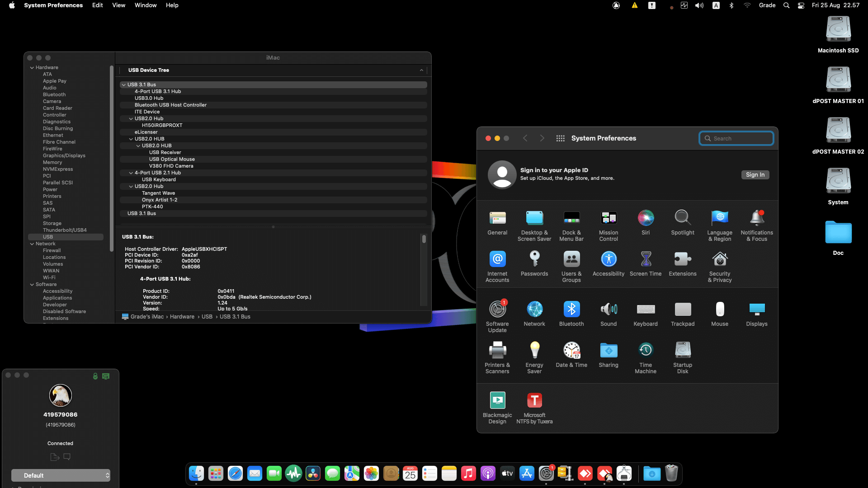Collapse the first USB 3.1 Bus row
Screen dimensions: 868x488
[123, 85]
